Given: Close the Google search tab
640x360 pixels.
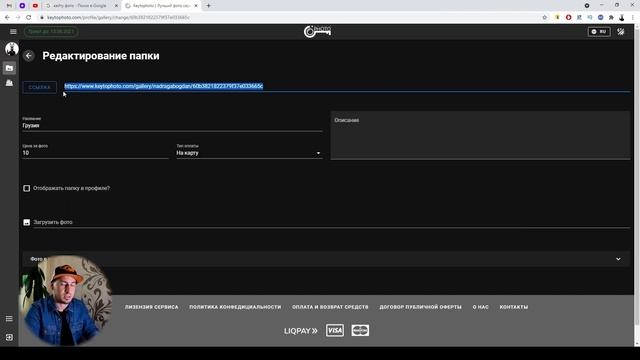Looking at the screenshot, I should tap(116, 6).
